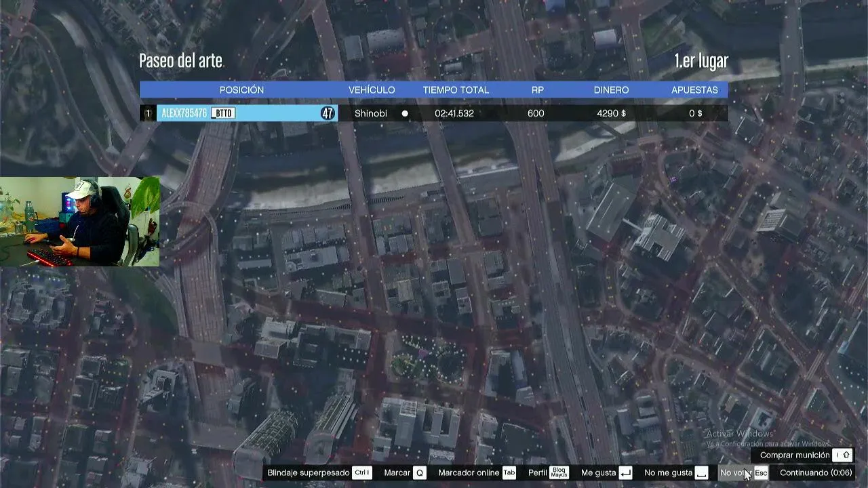Click the 0 $ bets value
The height and width of the screenshot is (488, 868).
coord(695,113)
